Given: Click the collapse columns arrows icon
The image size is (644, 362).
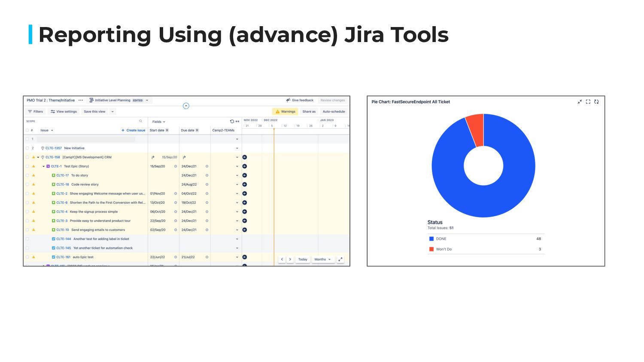Looking at the screenshot, I should pos(237,121).
